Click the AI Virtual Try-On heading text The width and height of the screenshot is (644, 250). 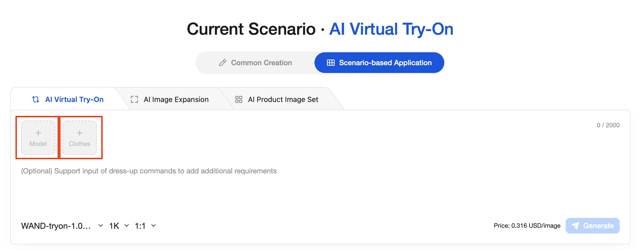(391, 29)
